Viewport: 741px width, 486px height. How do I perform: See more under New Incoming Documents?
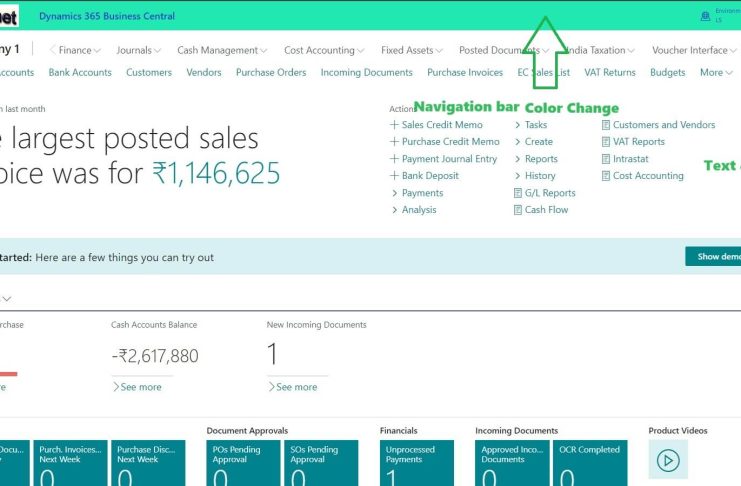point(293,387)
